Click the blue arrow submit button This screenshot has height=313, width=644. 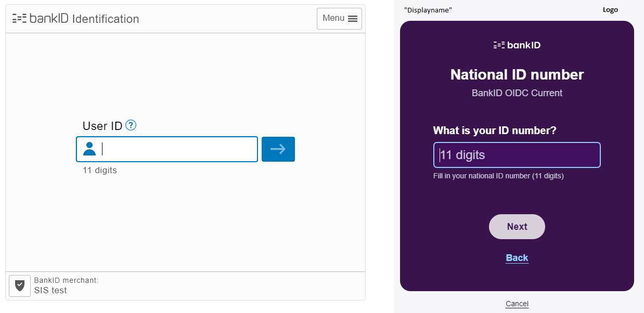click(x=278, y=149)
